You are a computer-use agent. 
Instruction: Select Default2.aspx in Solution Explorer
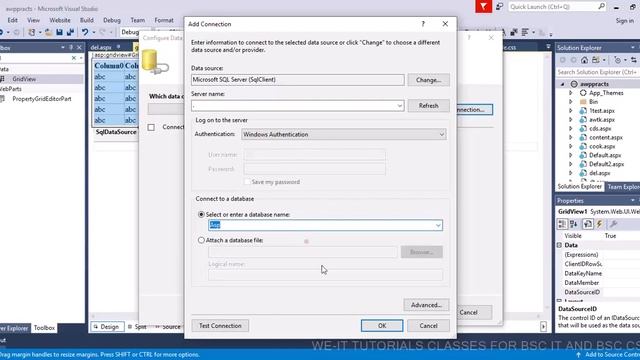click(606, 164)
